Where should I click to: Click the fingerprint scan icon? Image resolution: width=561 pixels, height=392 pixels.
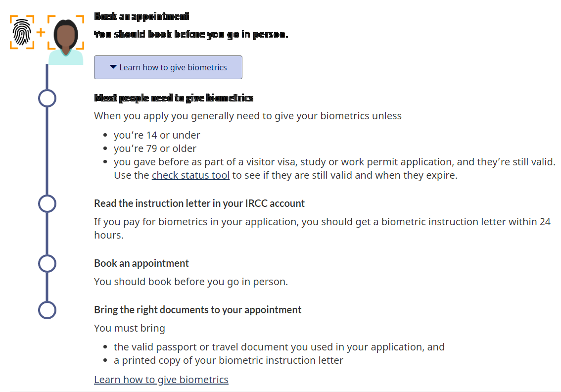coord(22,32)
